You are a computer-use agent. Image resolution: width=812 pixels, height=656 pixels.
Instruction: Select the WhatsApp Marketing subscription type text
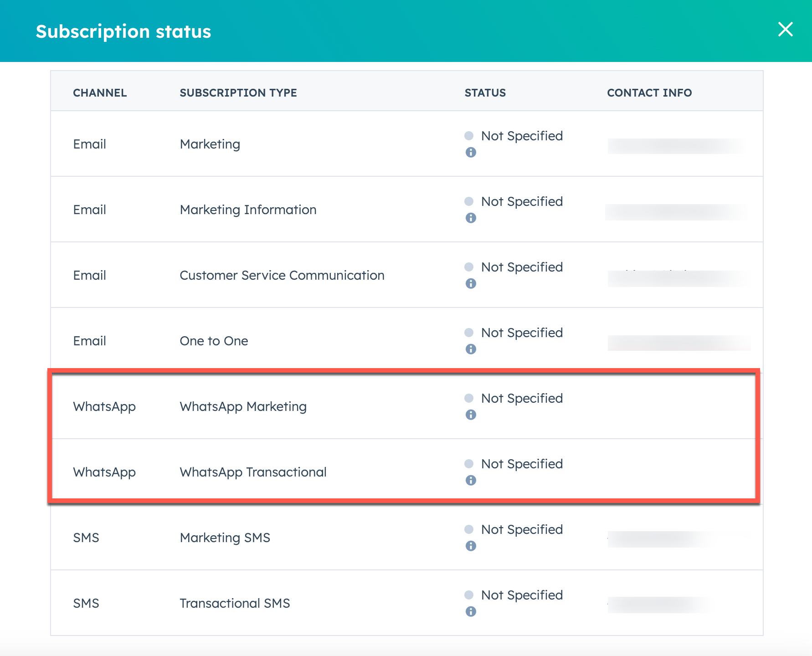click(243, 406)
